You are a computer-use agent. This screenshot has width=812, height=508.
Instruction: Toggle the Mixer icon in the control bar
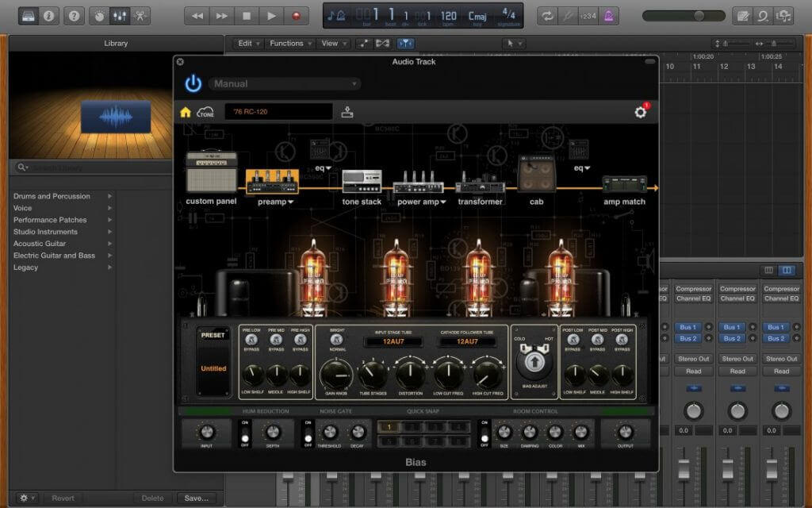120,16
